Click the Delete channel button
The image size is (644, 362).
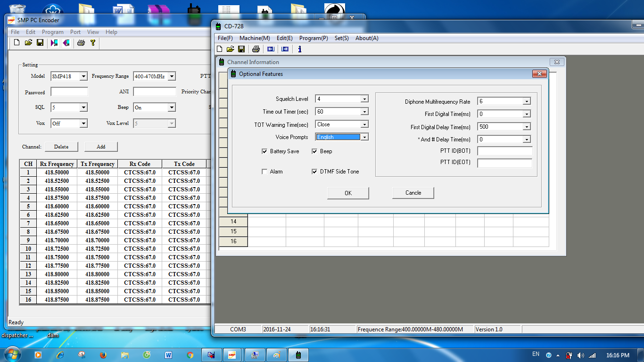click(61, 147)
